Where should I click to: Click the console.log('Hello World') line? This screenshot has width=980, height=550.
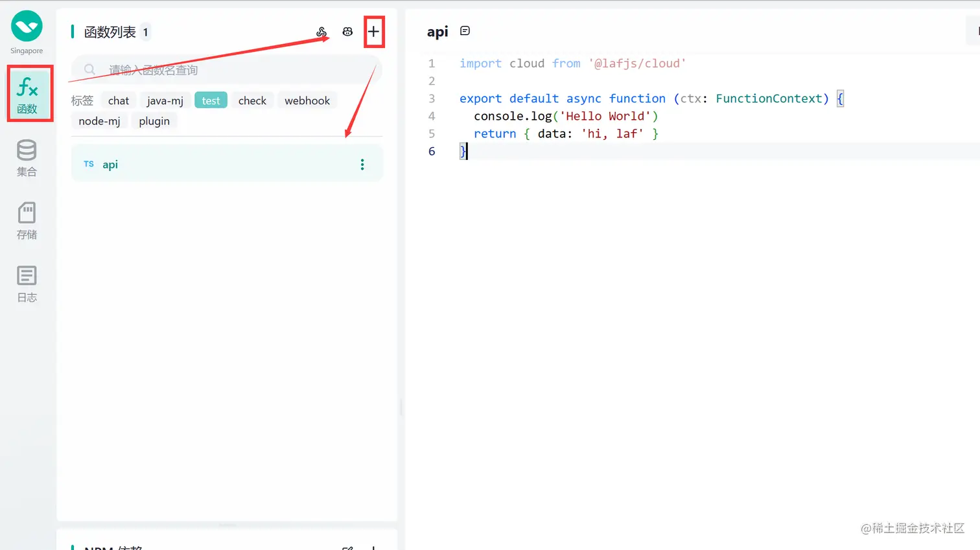pos(566,116)
